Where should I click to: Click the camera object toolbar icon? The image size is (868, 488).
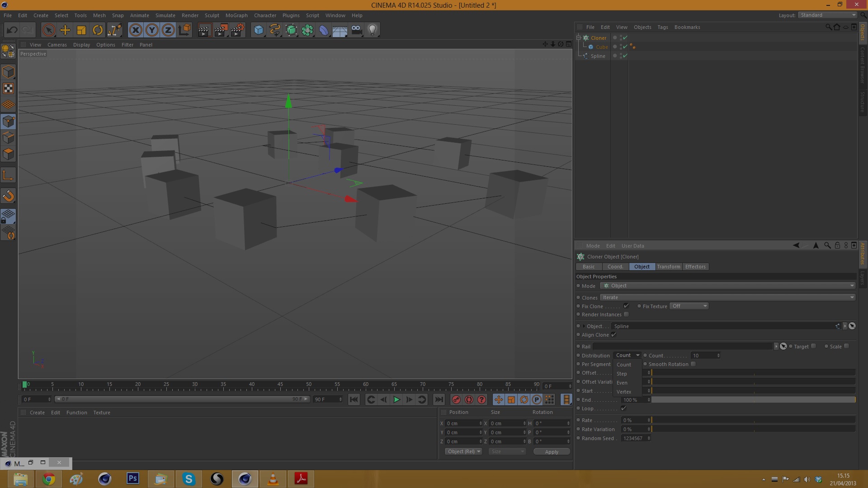point(356,30)
